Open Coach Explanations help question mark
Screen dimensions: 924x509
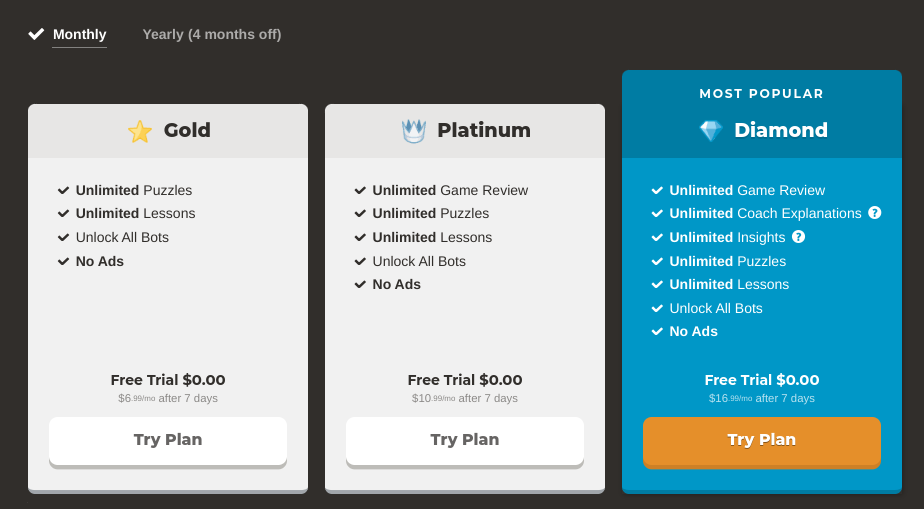point(875,213)
